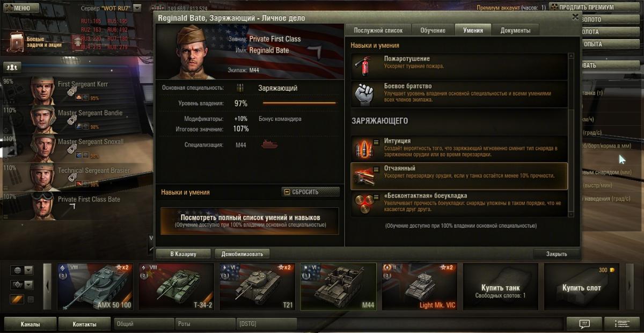Open the crew roster icon above crew list
The width and height of the screenshot is (644, 333).
click(x=12, y=67)
